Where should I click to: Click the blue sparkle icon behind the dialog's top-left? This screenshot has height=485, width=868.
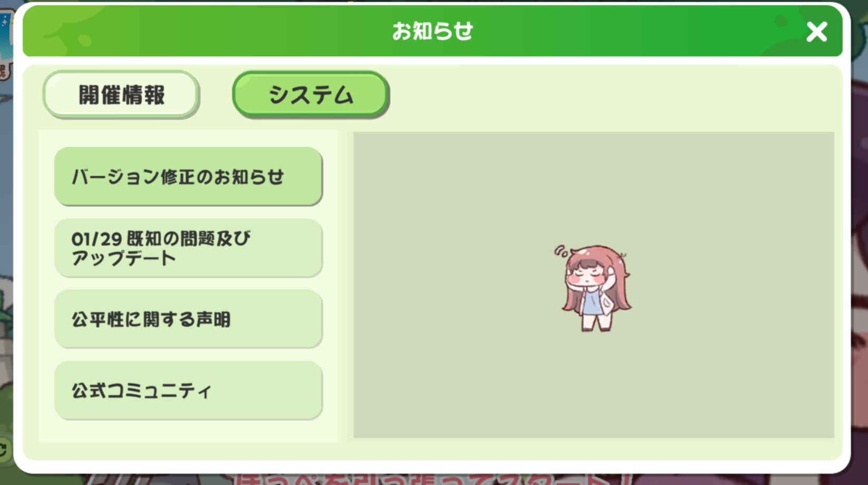pyautogui.click(x=5, y=22)
